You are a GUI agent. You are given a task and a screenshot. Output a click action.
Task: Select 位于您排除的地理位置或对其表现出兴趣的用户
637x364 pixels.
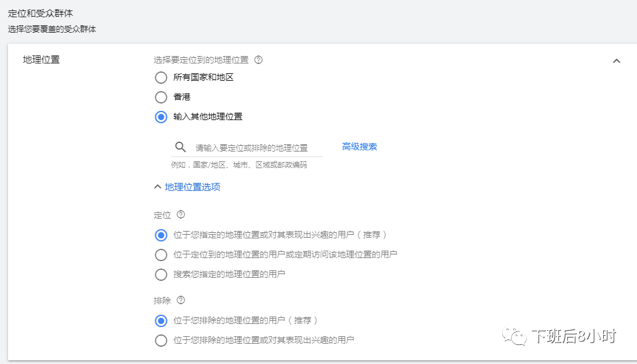[161, 339]
